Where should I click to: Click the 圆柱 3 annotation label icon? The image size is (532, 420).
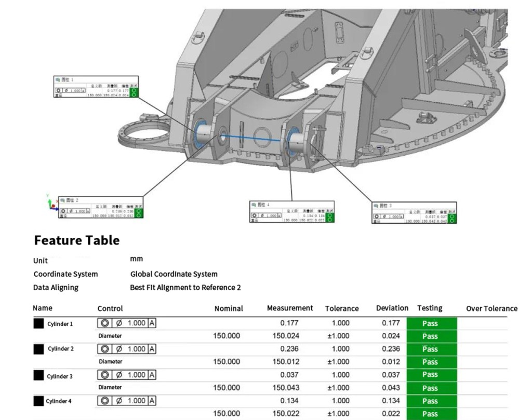(x=376, y=206)
